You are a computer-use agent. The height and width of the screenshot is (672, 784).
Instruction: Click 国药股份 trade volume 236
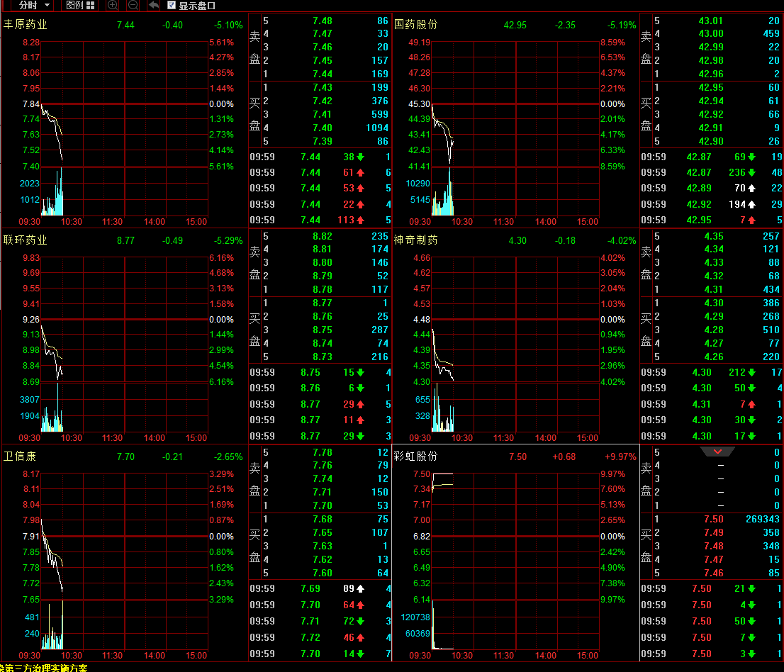[x=737, y=172]
